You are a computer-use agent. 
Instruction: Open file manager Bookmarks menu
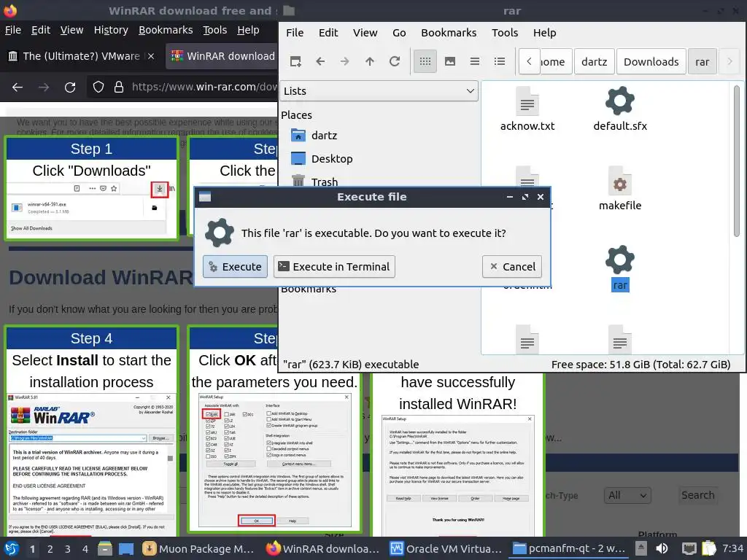point(449,32)
